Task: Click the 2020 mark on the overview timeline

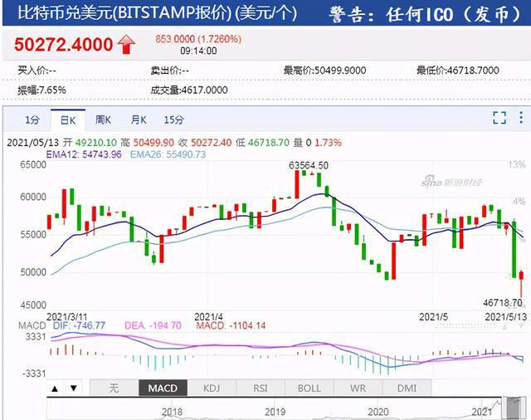Action: click(378, 412)
